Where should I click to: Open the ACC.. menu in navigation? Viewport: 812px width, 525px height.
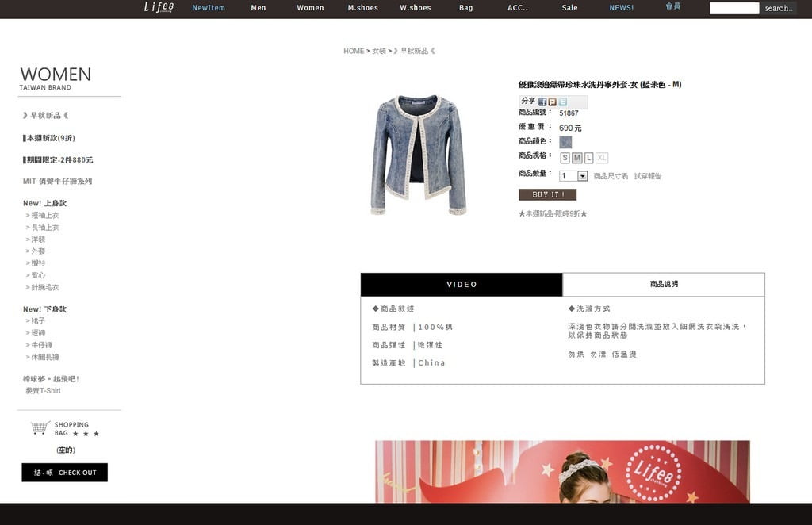click(518, 8)
